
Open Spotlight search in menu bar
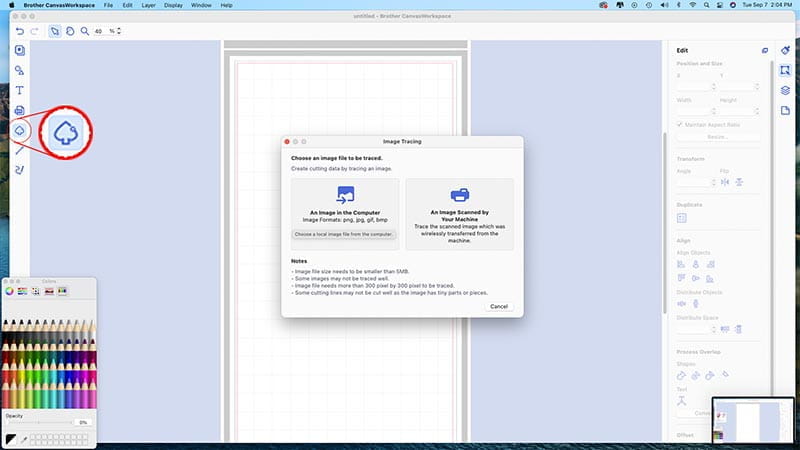coord(706,5)
